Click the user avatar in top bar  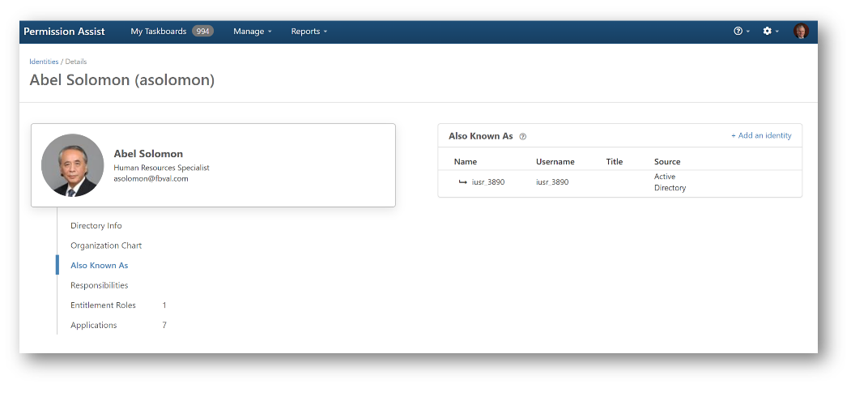[x=801, y=32]
